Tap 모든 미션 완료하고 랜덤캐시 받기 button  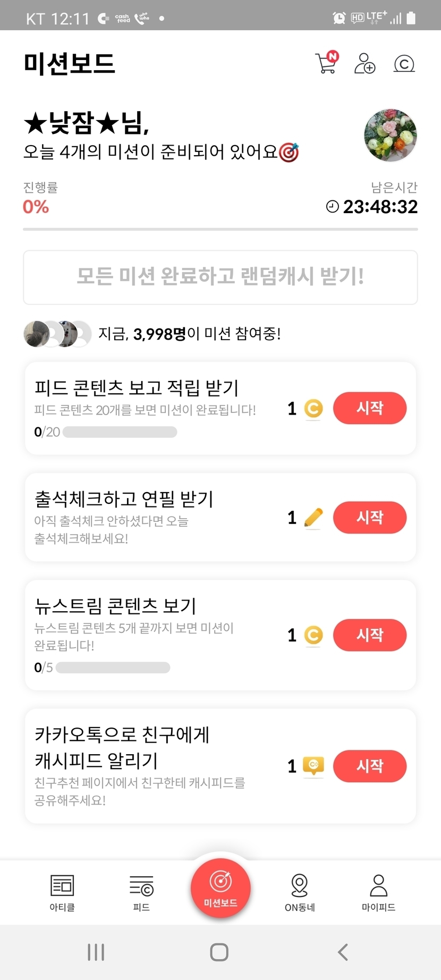(x=220, y=277)
